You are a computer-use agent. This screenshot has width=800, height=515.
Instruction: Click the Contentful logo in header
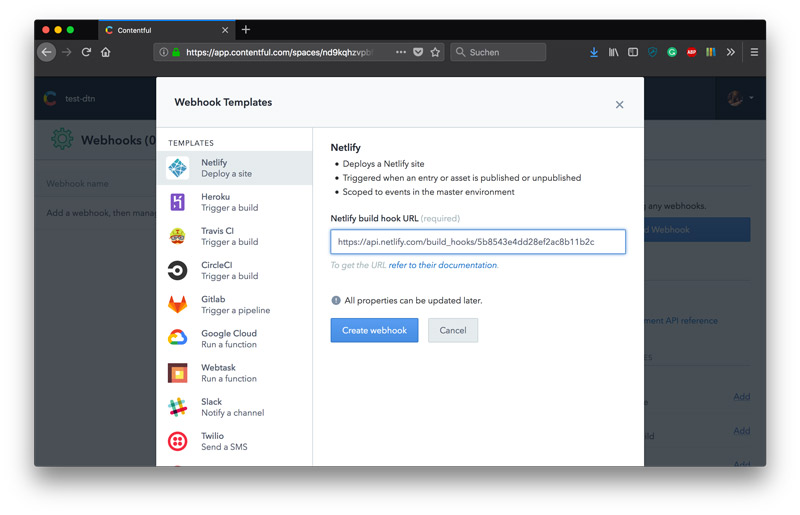(49, 98)
